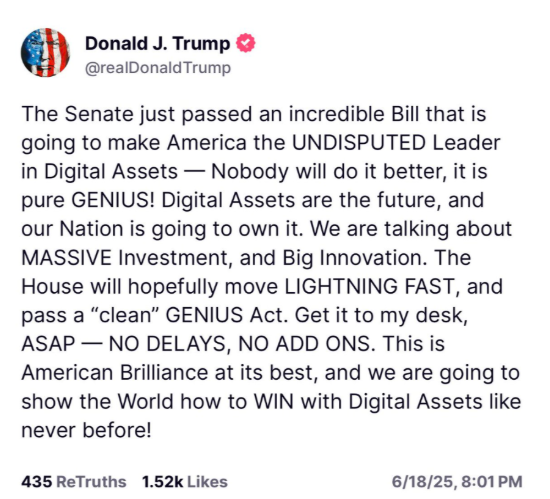Select the word WIN in the post
The width and height of the screenshot is (550, 499).
(x=274, y=402)
